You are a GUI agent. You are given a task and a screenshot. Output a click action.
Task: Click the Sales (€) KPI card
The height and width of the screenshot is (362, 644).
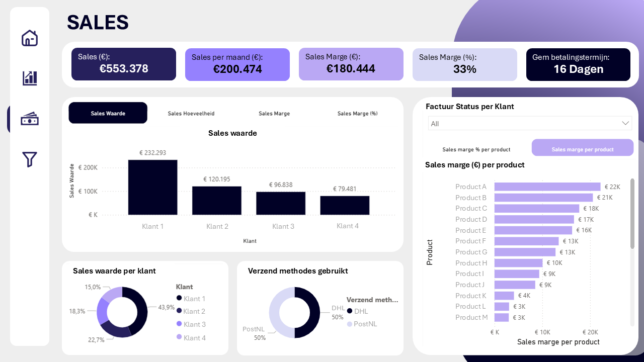point(123,64)
